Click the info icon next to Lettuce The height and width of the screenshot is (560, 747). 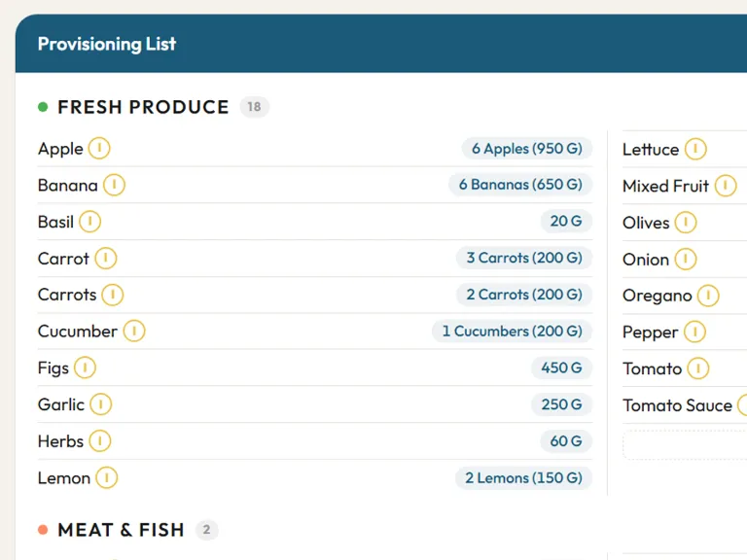(694, 149)
